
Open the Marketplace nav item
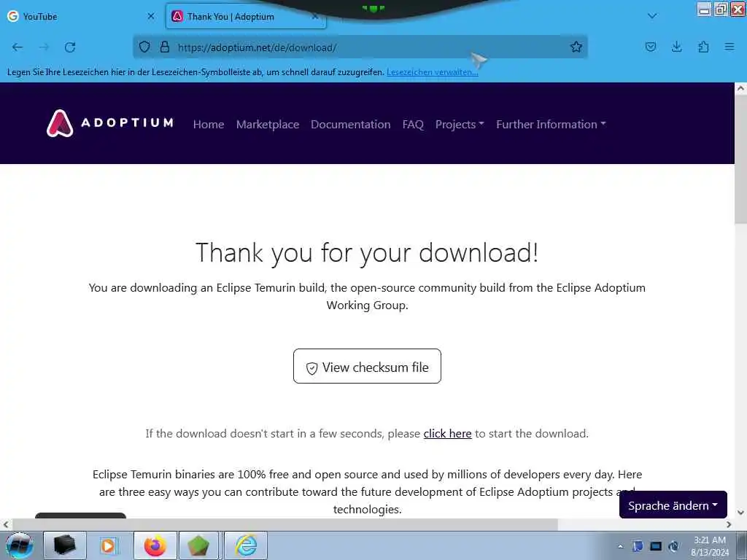pyautogui.click(x=268, y=124)
